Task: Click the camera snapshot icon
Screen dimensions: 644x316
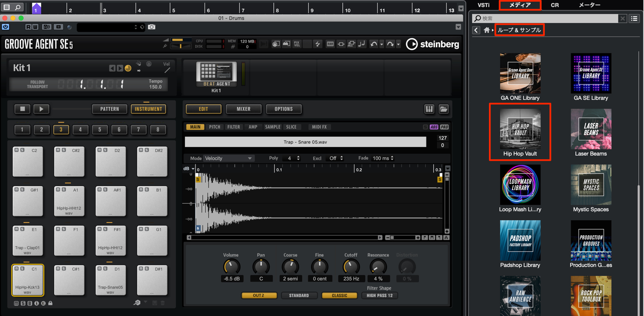Action: coord(152,27)
